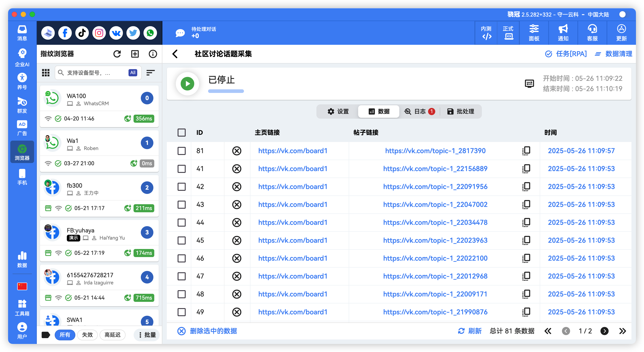Screen dimensions: 644x352
Task: Refresh the 指纹浏览器 list
Action: click(117, 54)
